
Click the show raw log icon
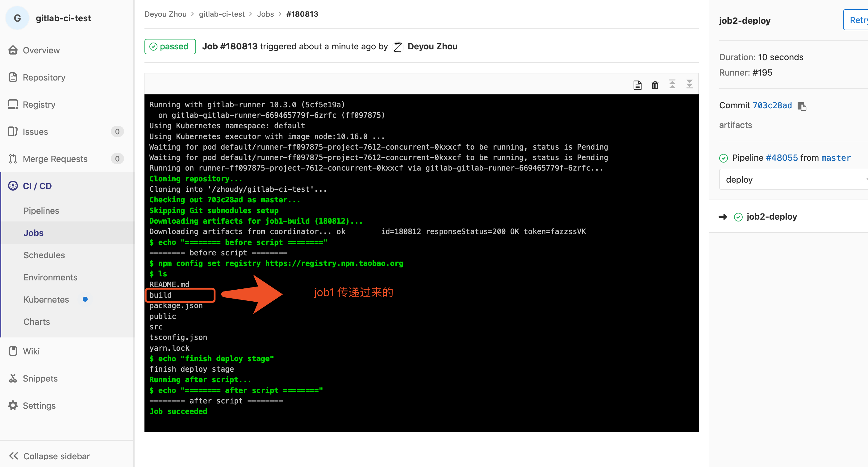point(637,85)
